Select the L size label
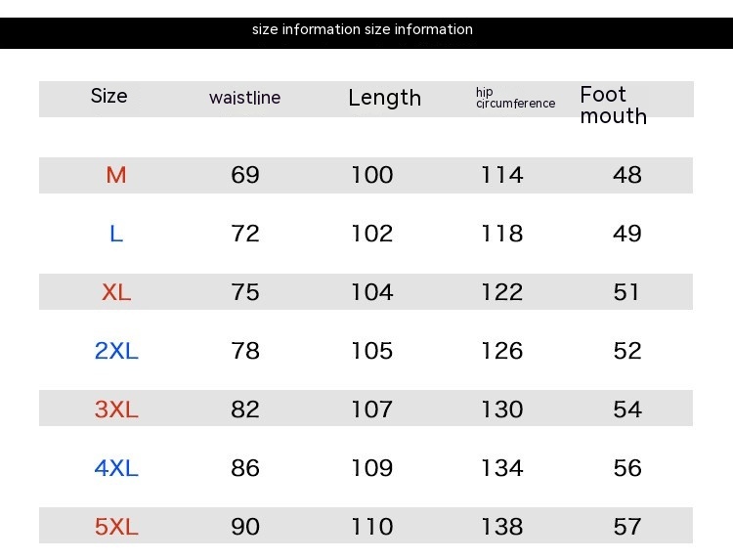Image resolution: width=733 pixels, height=560 pixels. pos(116,234)
